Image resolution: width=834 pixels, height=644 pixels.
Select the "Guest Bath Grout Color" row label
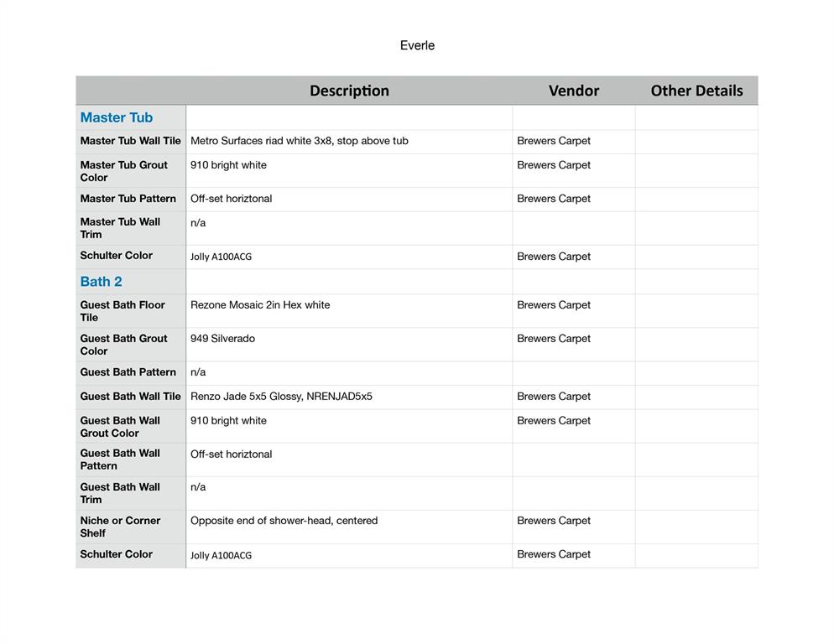[124, 345]
